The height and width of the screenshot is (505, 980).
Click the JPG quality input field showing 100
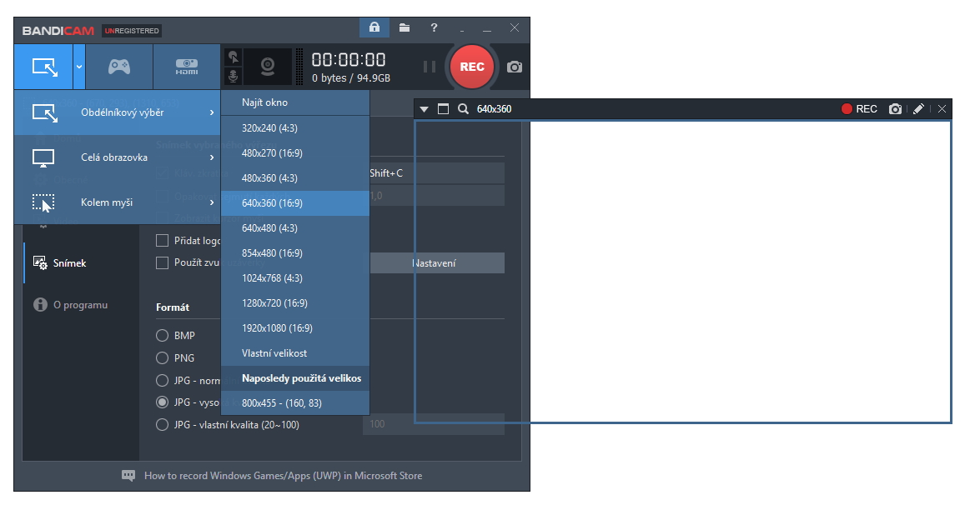(x=434, y=424)
